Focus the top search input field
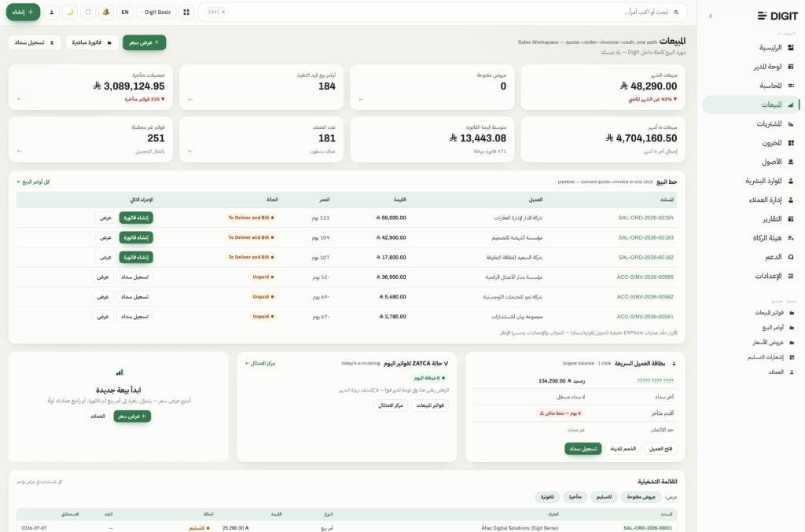Viewport: 805px width, 532px height. [442, 12]
